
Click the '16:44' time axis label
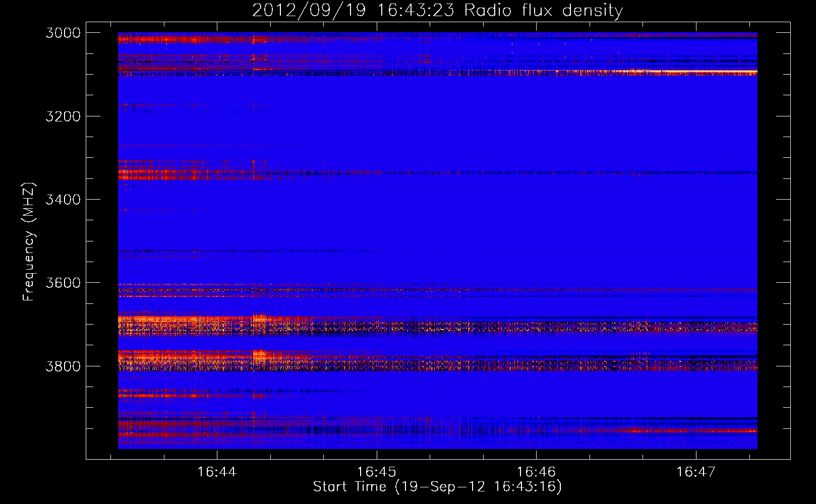click(x=217, y=472)
